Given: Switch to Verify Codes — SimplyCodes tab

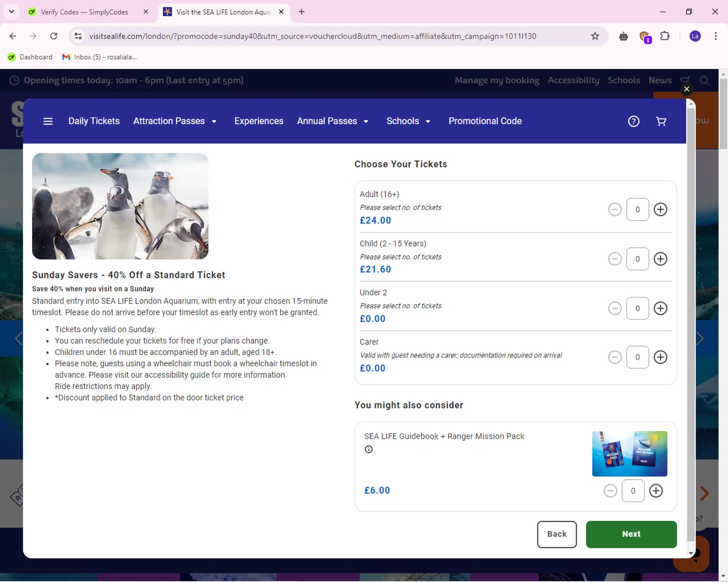Looking at the screenshot, I should pyautogui.click(x=84, y=12).
